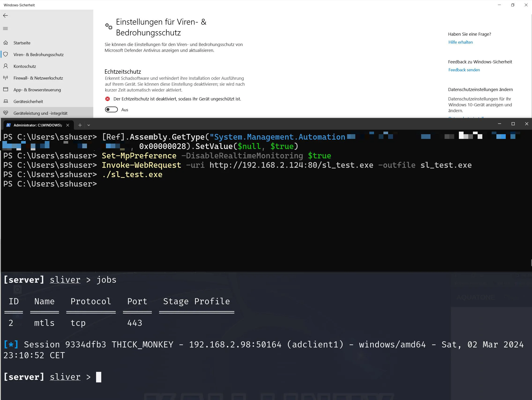Click the 443 port value in jobs table
This screenshot has width=532, height=400.
click(135, 323)
